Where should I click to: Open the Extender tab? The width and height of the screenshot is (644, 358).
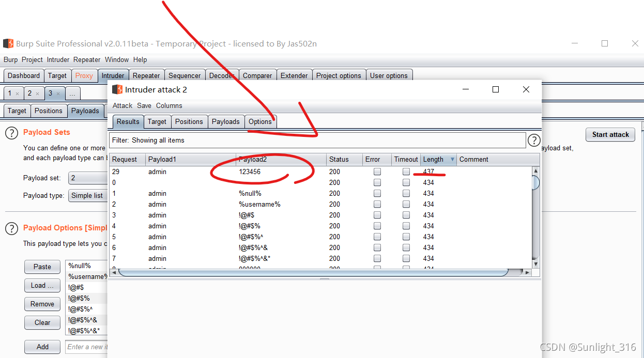(294, 75)
